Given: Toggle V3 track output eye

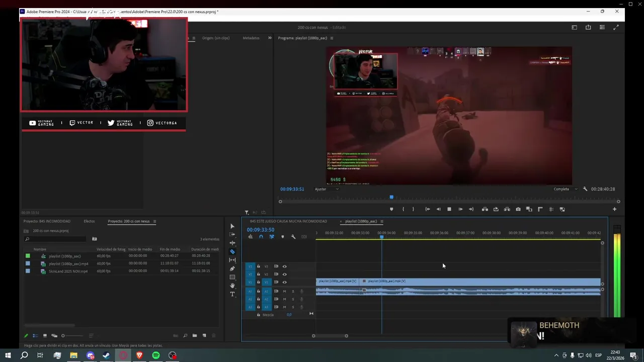Looking at the screenshot, I should 284,266.
